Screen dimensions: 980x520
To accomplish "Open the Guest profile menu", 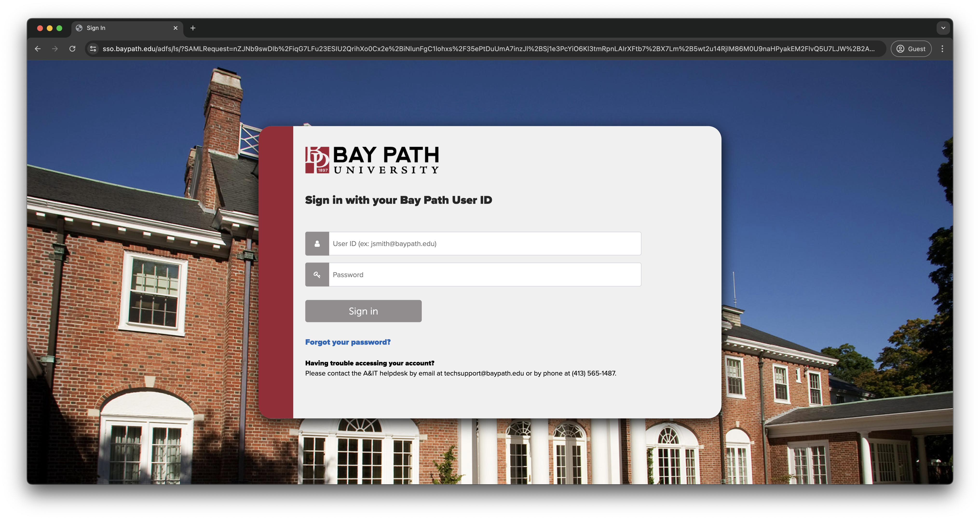I will coord(911,49).
